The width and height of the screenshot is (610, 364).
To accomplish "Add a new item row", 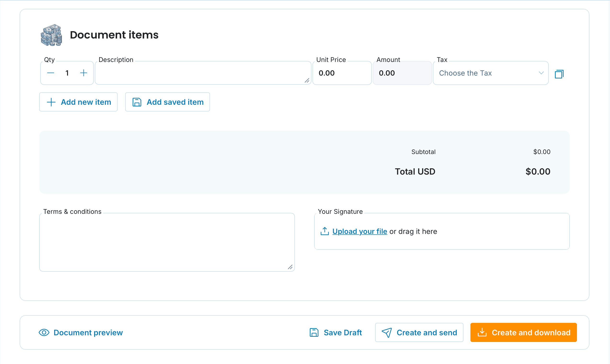I will click(x=78, y=102).
